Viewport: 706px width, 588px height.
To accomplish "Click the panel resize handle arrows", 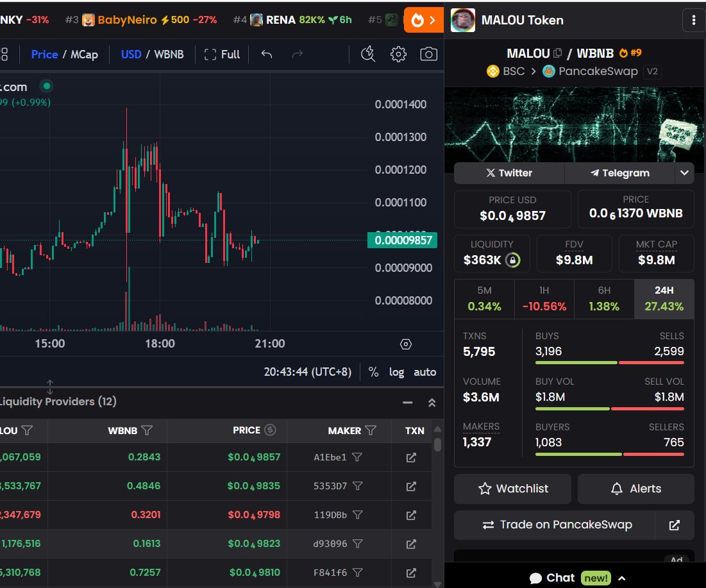I will [49, 387].
